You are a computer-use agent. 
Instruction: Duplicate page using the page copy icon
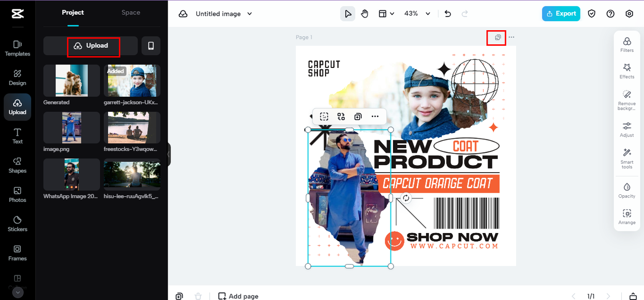pyautogui.click(x=498, y=37)
